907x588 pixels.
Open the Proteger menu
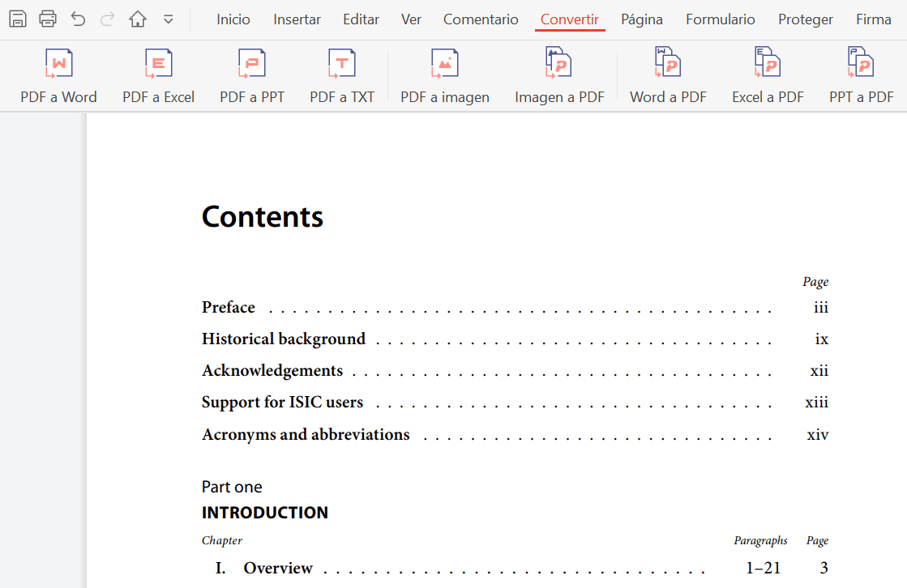coord(806,19)
